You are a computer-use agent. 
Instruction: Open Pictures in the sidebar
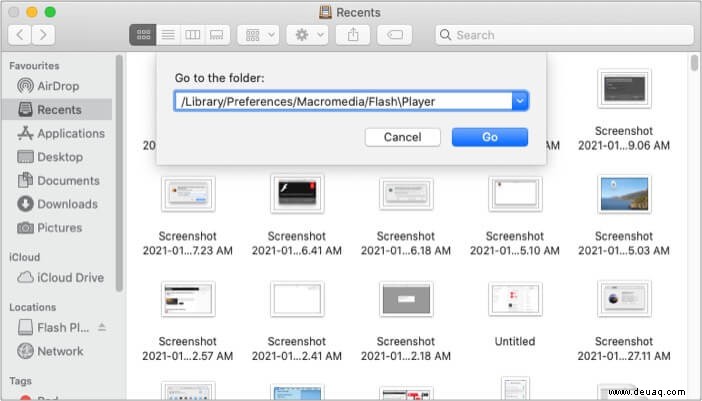point(57,228)
